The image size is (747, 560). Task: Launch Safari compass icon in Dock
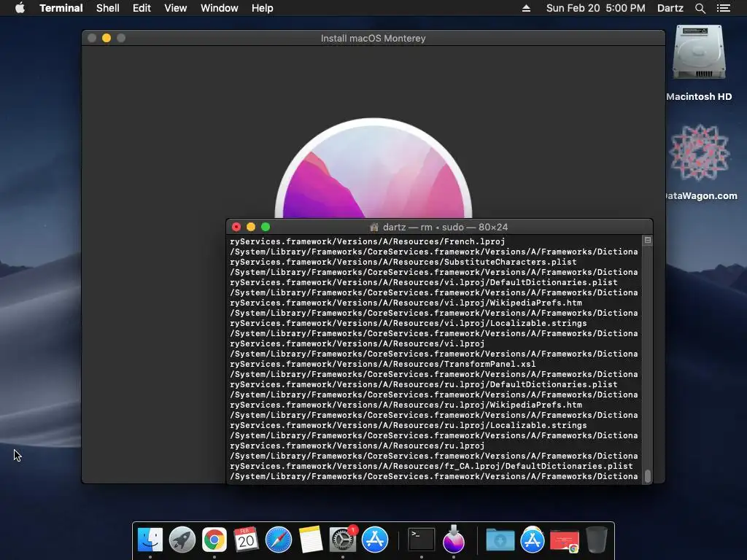click(x=278, y=540)
